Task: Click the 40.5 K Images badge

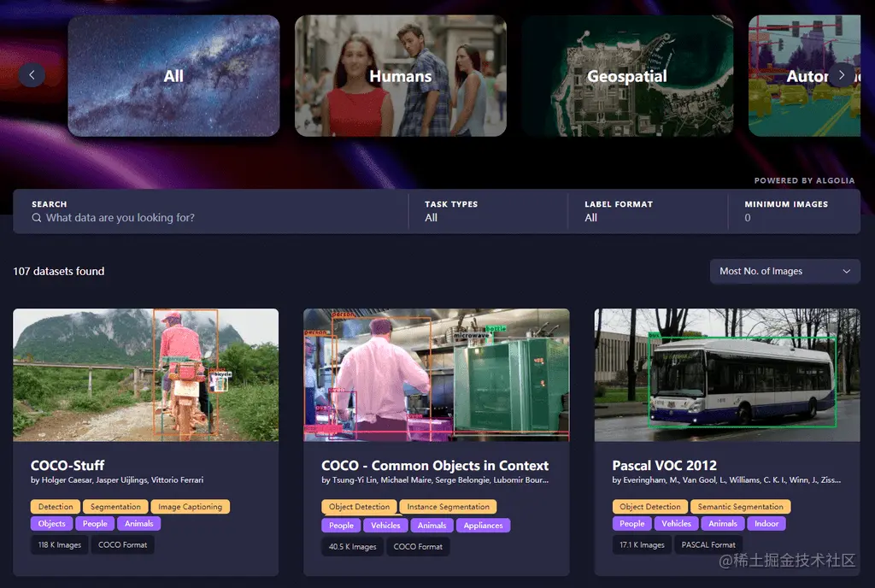Action: pos(353,547)
